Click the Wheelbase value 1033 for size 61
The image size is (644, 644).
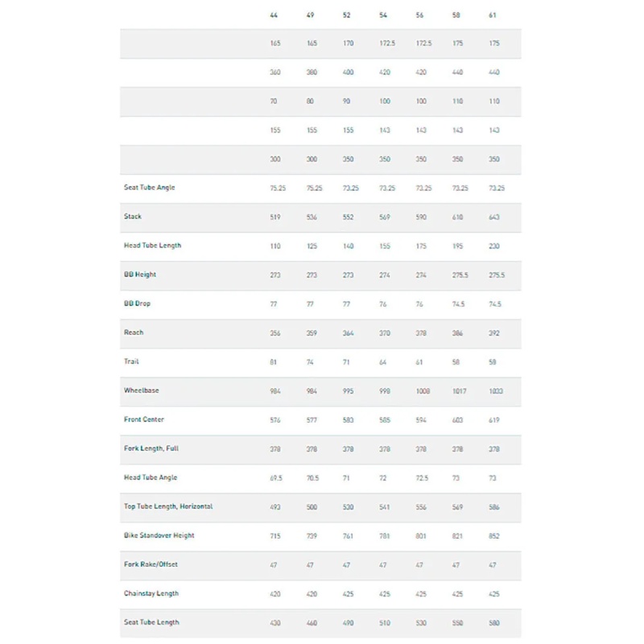(494, 390)
